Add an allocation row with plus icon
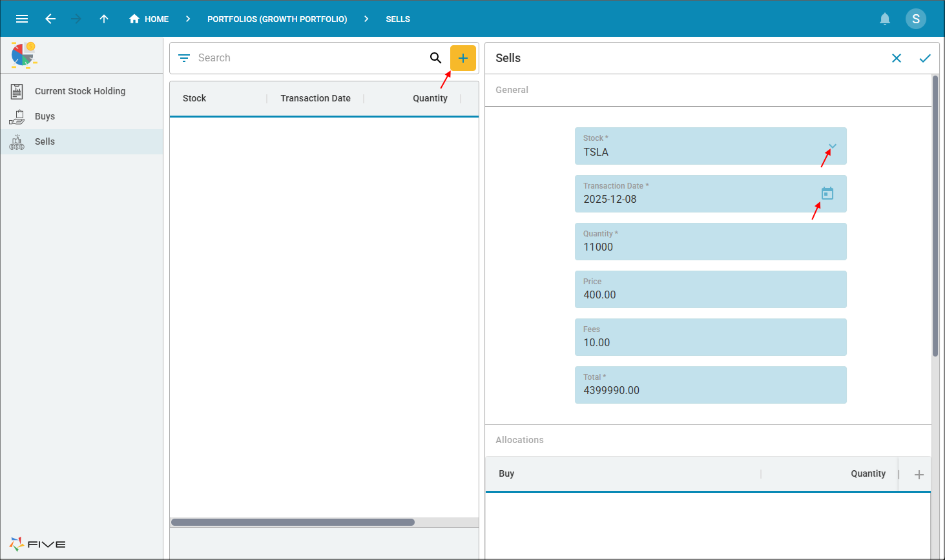This screenshot has width=945, height=560. (919, 475)
